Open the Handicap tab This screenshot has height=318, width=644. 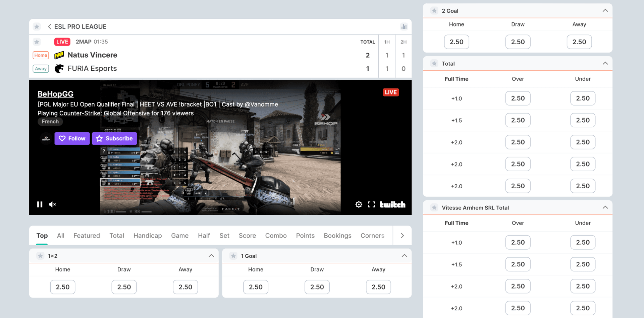click(x=148, y=236)
